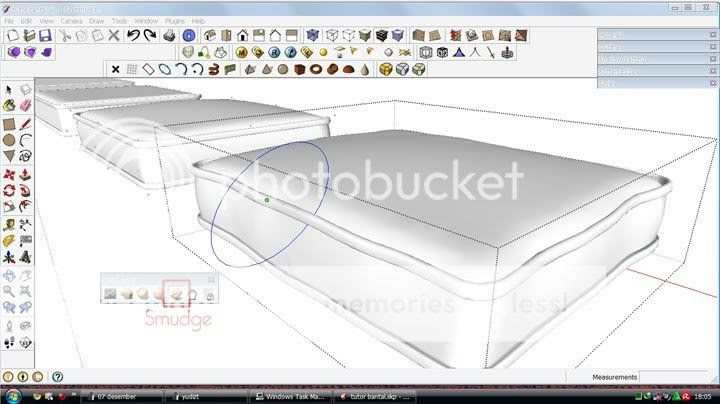
Task: Click the status bar help question icon
Action: tap(57, 377)
